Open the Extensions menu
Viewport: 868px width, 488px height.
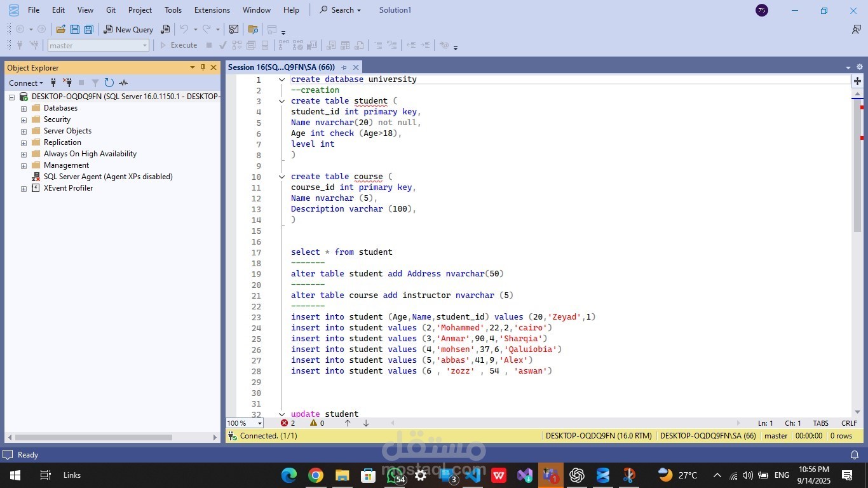click(x=212, y=10)
